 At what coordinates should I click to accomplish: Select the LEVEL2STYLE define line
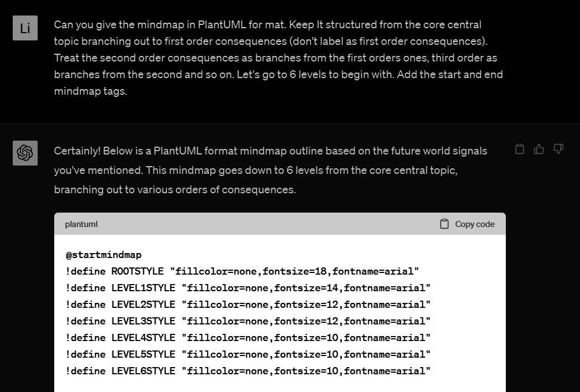[247, 305]
